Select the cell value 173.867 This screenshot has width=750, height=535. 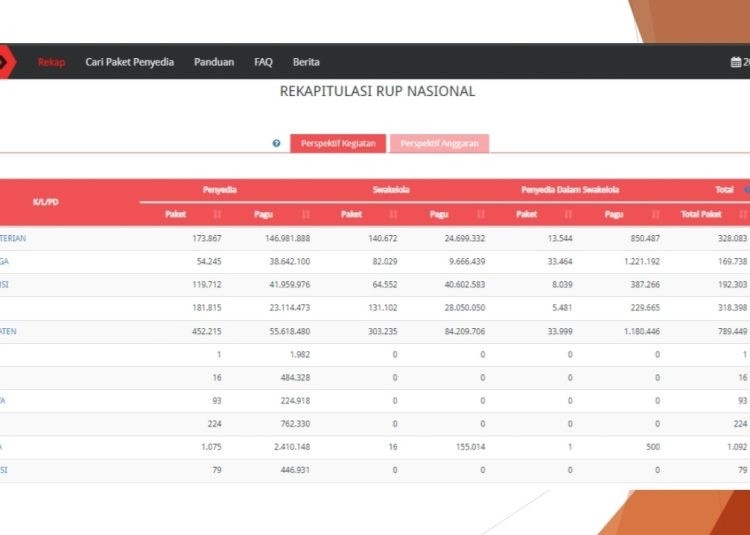click(207, 238)
